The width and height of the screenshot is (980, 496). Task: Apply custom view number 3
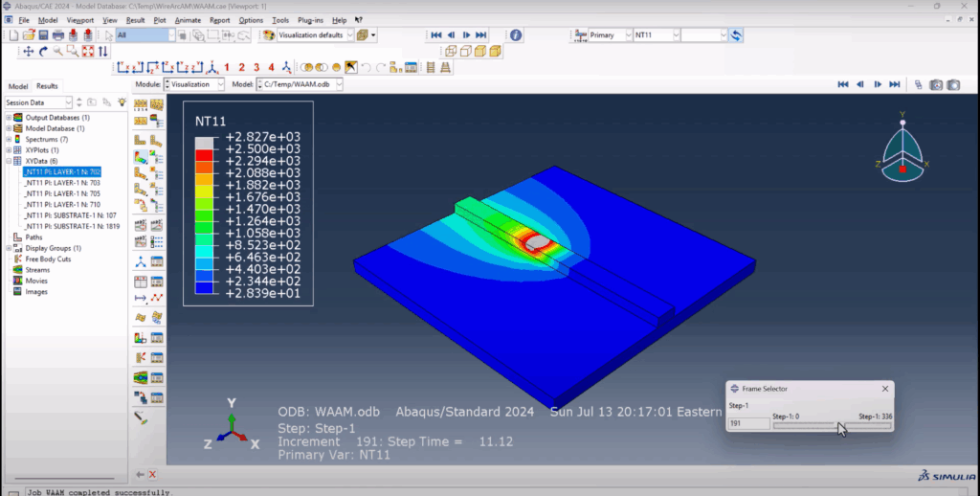(x=256, y=67)
